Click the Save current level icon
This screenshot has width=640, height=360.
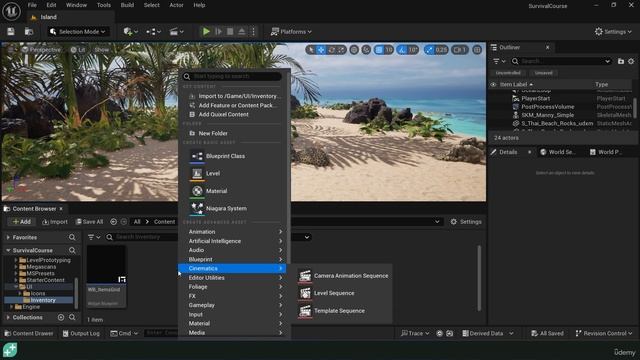(x=11, y=31)
